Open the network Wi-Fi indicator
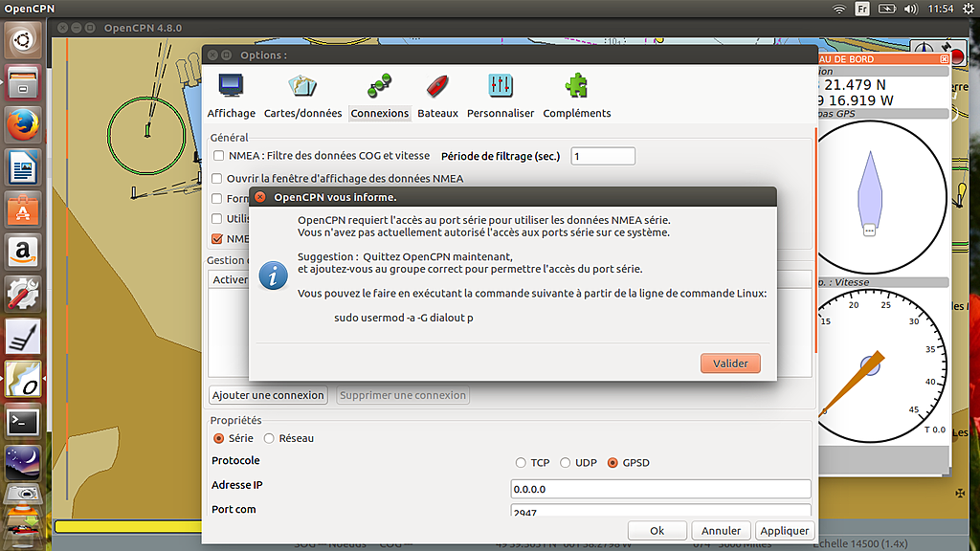Viewport: 980px width, 551px height. pos(838,9)
